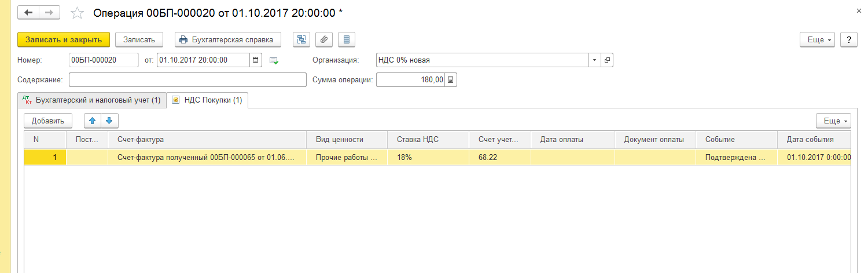Move row down with arrow

tap(109, 121)
